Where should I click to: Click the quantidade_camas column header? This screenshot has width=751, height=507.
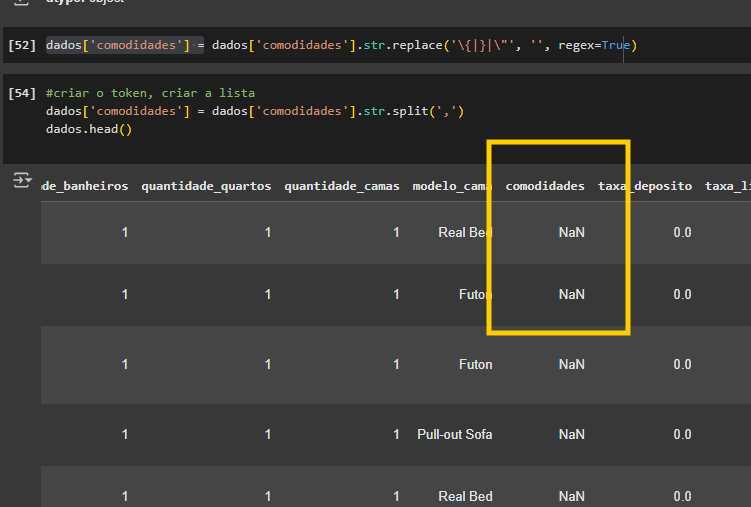(x=341, y=186)
